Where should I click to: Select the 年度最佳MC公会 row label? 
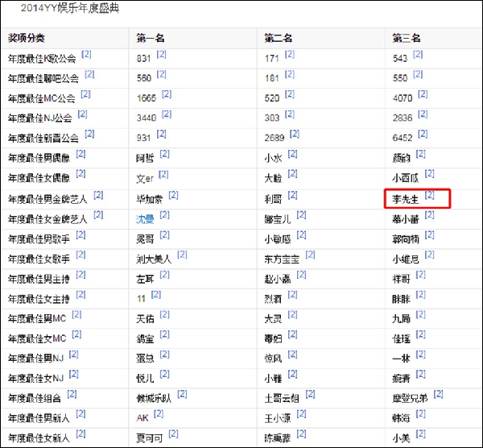coord(42,98)
